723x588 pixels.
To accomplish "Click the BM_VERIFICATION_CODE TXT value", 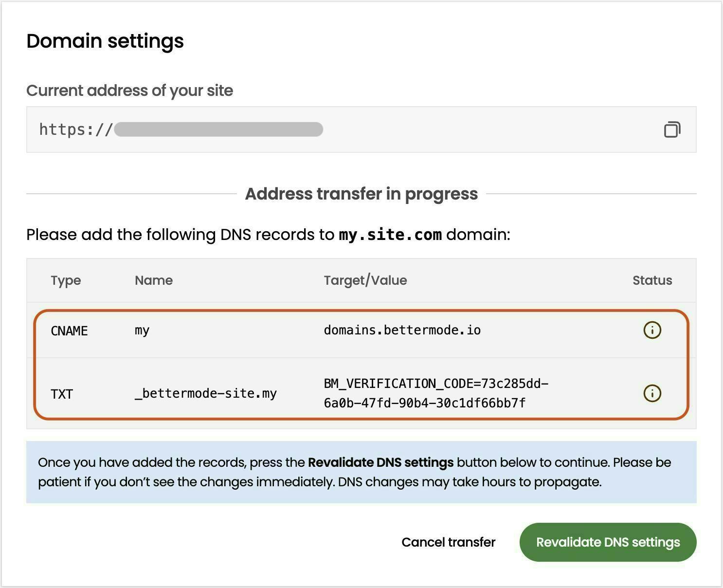I will click(x=435, y=393).
